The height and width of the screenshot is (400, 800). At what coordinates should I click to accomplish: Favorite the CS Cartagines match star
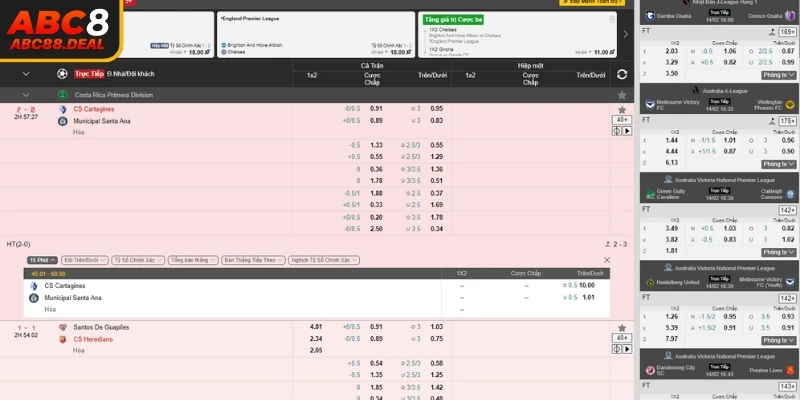click(622, 109)
